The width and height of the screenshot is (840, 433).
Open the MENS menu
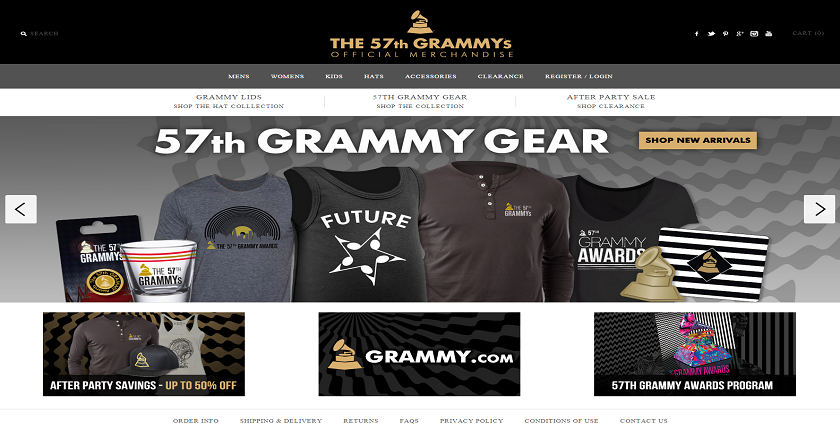238,76
